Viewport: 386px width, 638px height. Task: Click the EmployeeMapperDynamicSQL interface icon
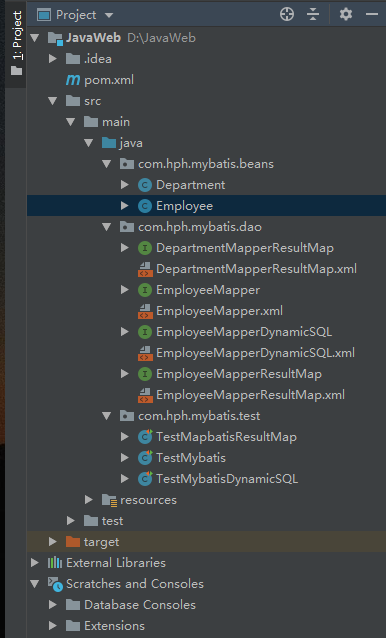point(145,332)
